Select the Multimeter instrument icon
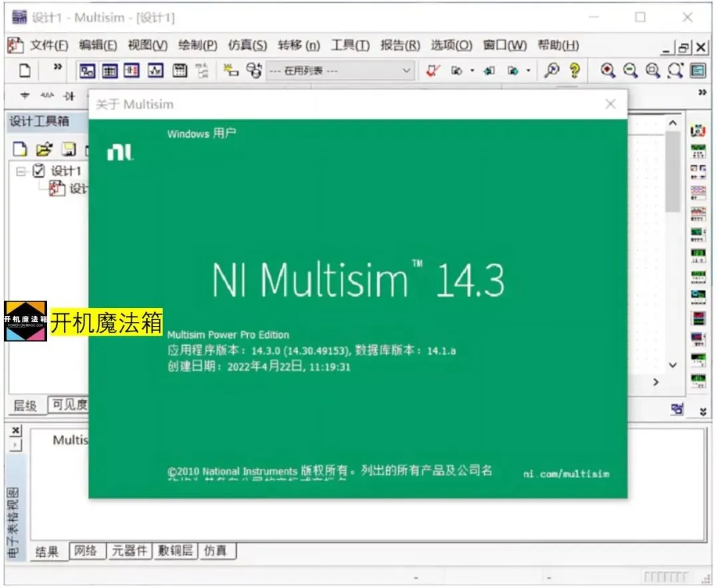Viewport: 718px width, 588px height. tap(698, 130)
